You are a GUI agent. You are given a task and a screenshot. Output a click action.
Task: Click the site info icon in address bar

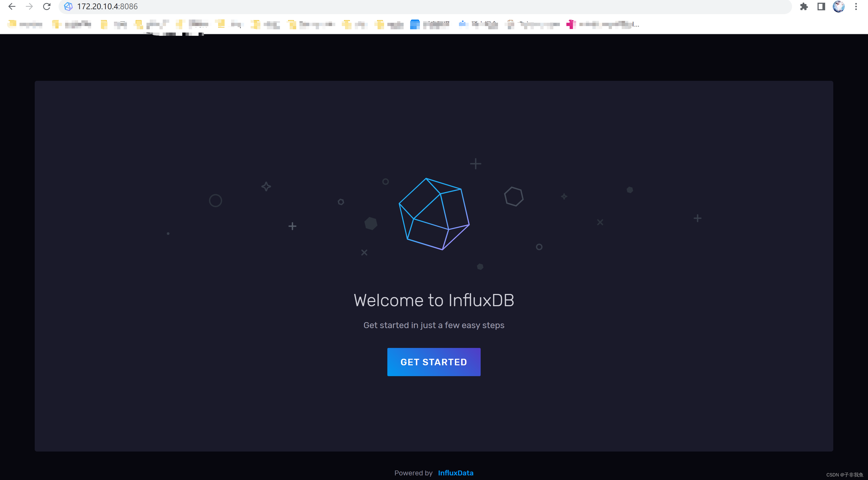68,7
